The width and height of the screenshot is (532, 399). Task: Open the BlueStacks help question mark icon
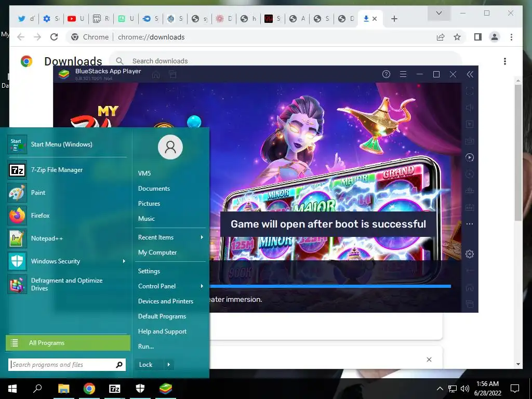click(x=386, y=74)
